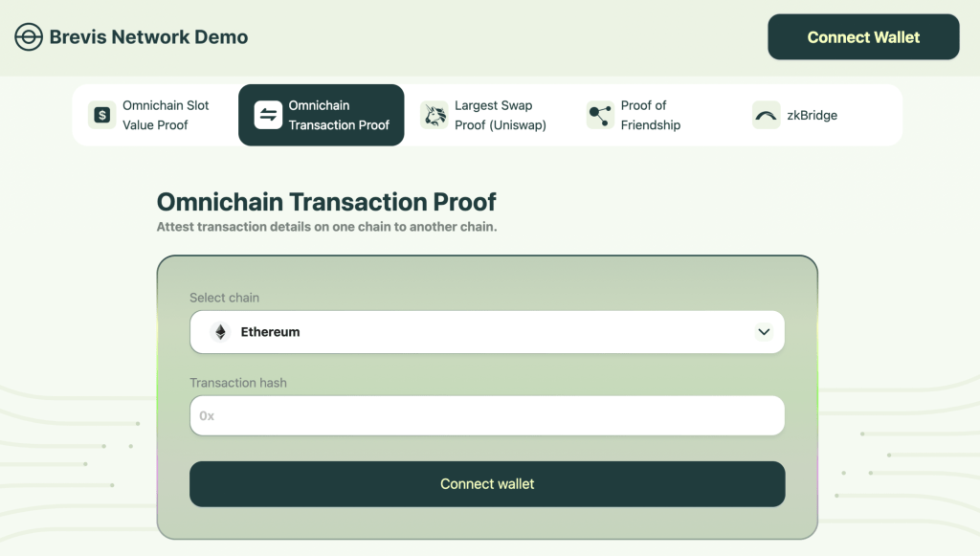980x556 pixels.
Task: Click the Ethereum diamond logo in chain selector
Action: pos(221,332)
